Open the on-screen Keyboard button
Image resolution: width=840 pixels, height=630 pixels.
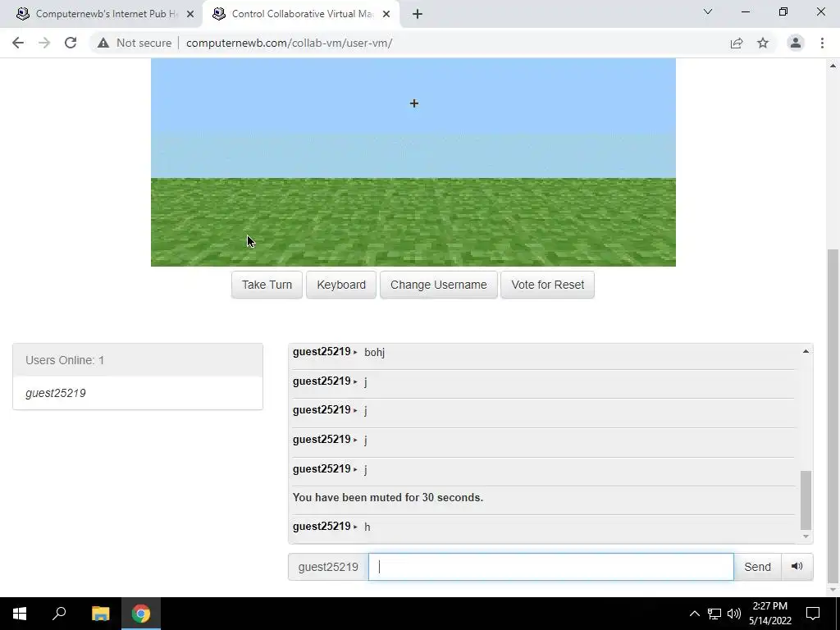pos(341,285)
